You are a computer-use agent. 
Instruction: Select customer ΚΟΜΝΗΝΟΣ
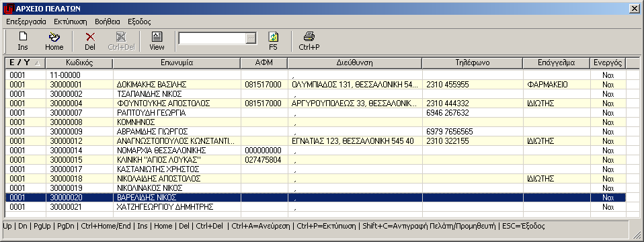point(136,122)
